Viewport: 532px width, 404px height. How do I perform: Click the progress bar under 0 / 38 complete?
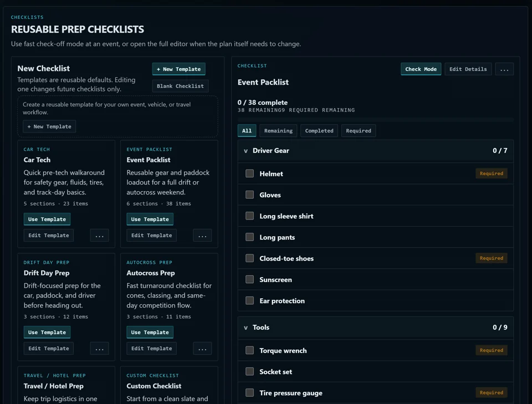click(376, 119)
